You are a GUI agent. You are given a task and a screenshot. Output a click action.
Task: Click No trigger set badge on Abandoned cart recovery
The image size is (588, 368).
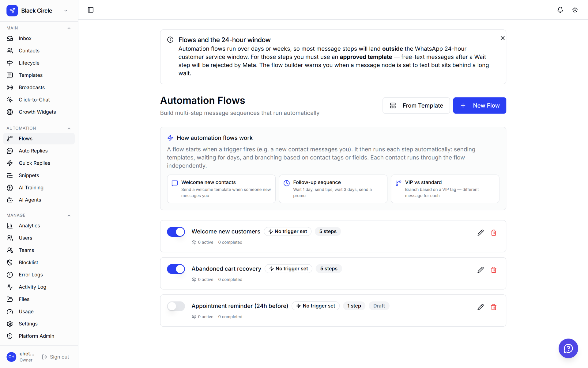288,269
